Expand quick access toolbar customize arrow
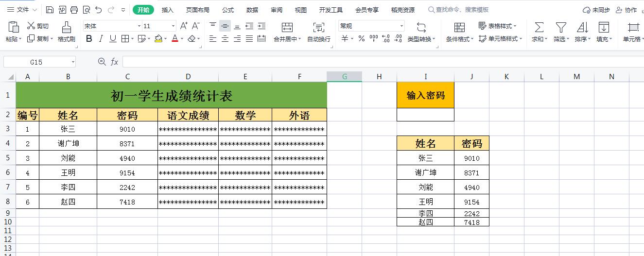Screen dimensions: 644x256 (x=122, y=10)
